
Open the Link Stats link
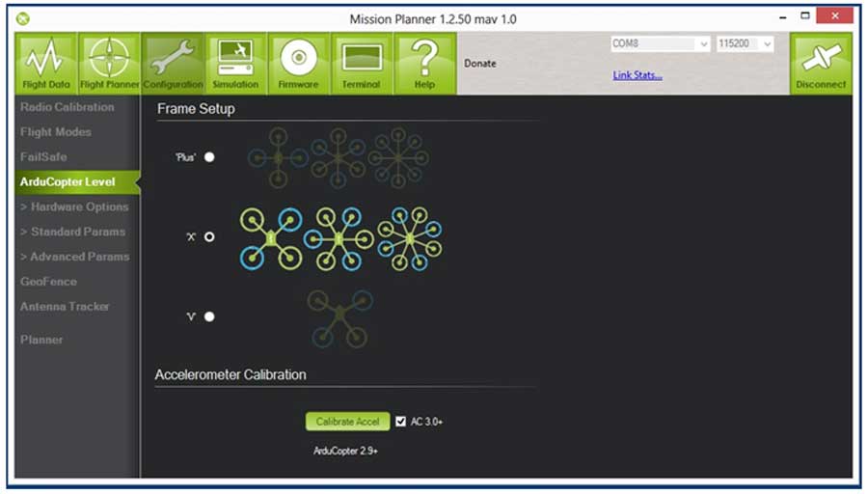click(637, 74)
